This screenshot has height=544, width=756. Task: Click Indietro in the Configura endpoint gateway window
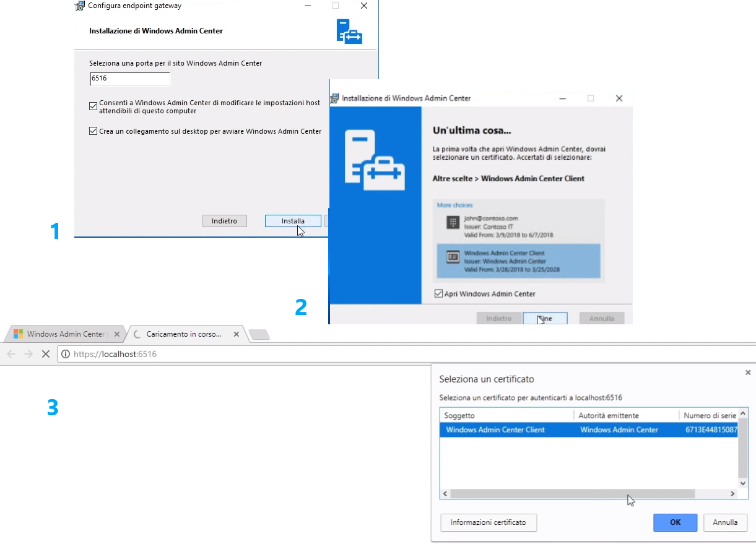224,221
